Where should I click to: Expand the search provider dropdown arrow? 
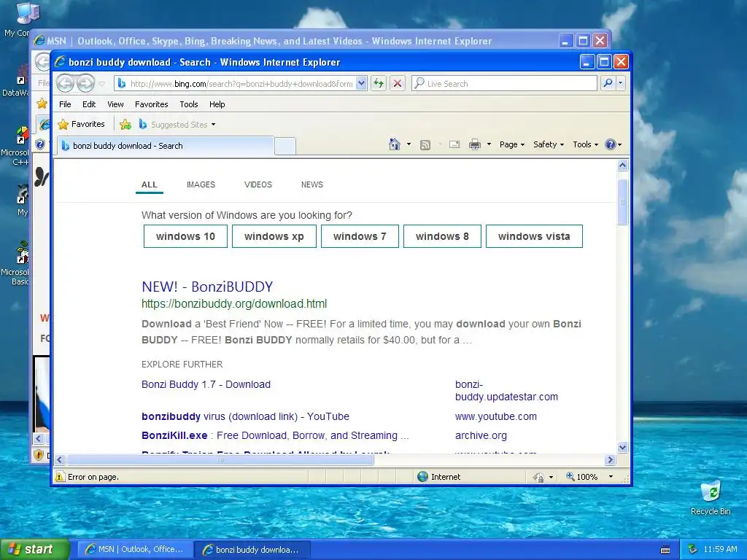620,83
